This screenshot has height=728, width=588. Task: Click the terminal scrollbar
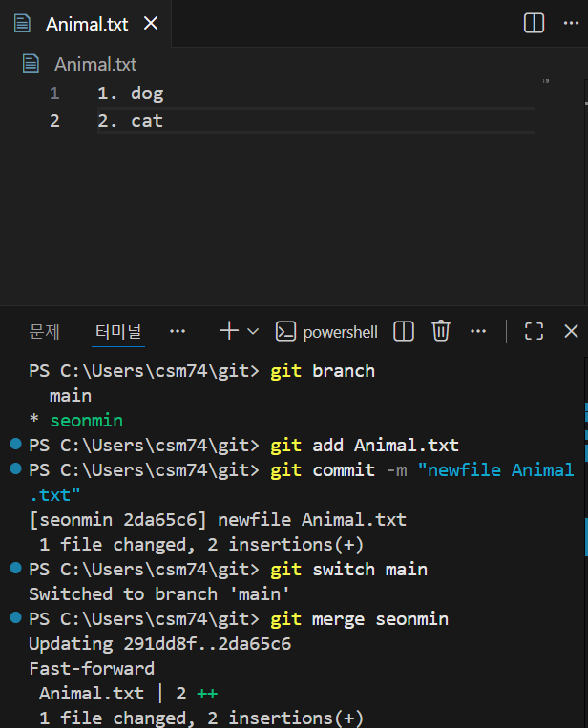(x=586, y=542)
